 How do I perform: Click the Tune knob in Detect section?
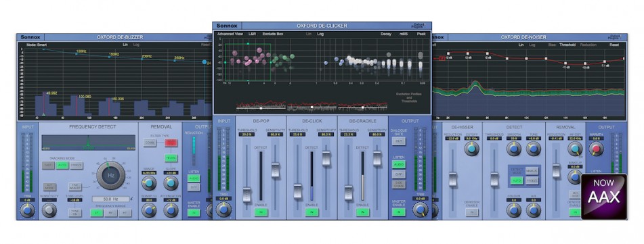click(533, 149)
